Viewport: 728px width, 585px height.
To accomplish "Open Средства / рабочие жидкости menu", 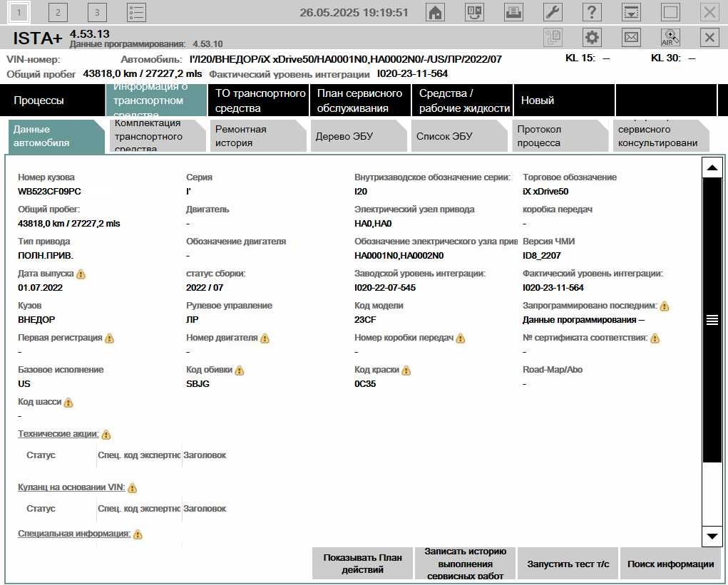I will [x=463, y=100].
